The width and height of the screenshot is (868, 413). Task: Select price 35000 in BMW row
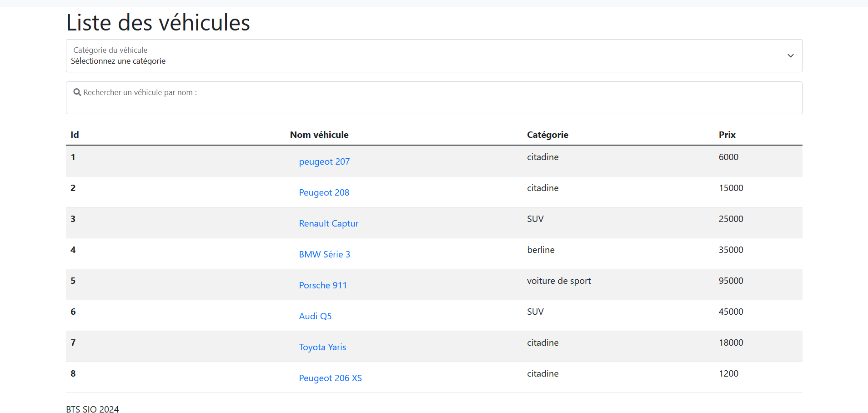click(731, 250)
